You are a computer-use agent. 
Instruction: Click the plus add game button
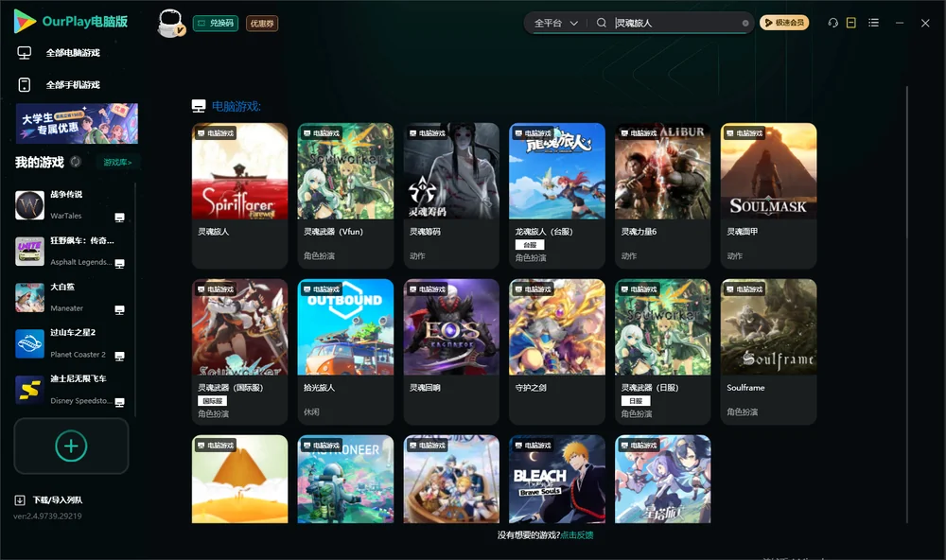71,446
